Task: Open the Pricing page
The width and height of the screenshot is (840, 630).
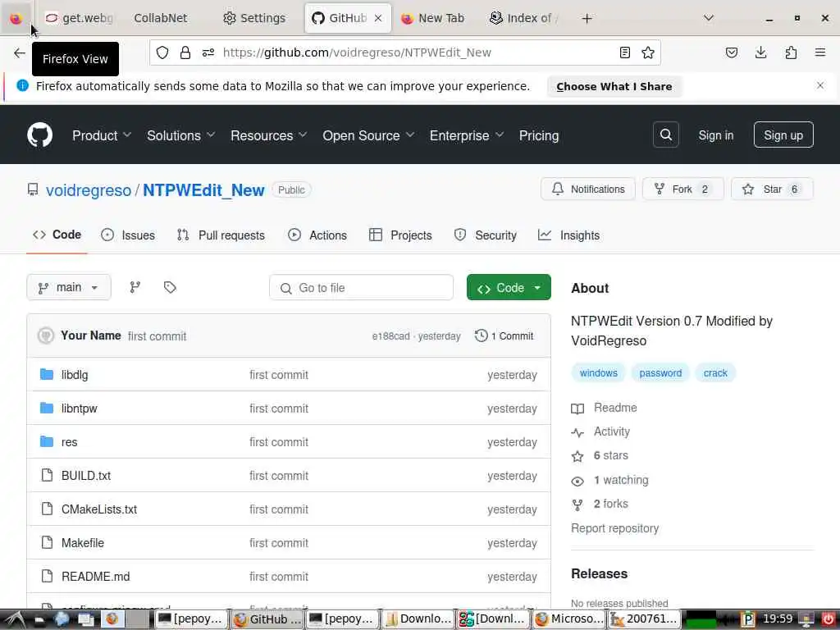Action: pos(538,135)
